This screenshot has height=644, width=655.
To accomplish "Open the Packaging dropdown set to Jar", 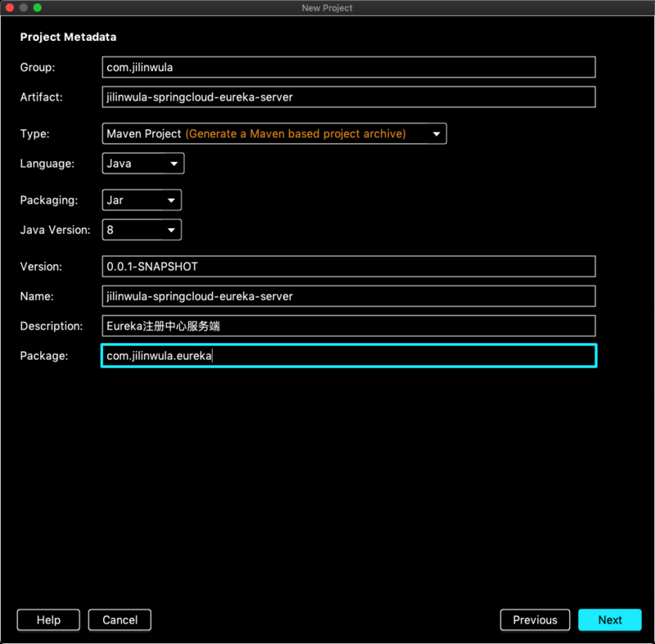I will tap(142, 200).
